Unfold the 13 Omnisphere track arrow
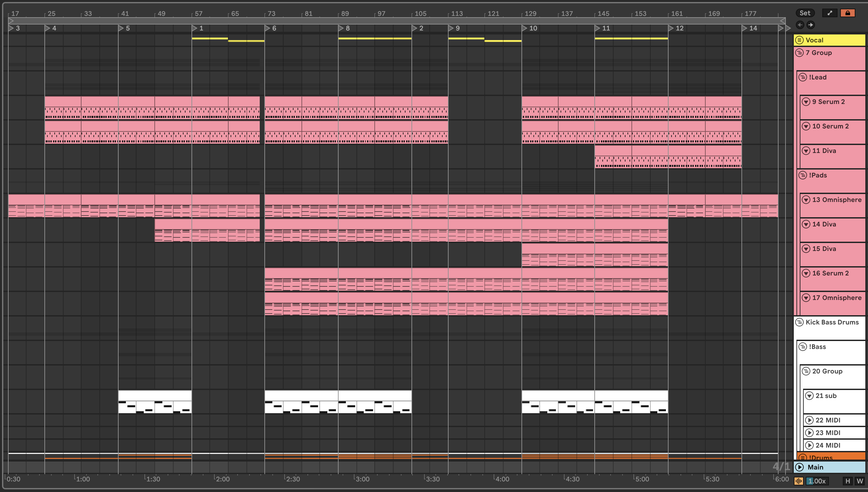 [x=806, y=200]
